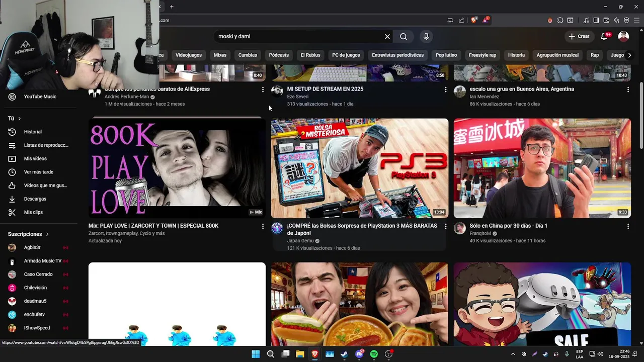Select the Pódcasts filter chip
Image resolution: width=644 pixels, height=362 pixels.
(x=279, y=55)
